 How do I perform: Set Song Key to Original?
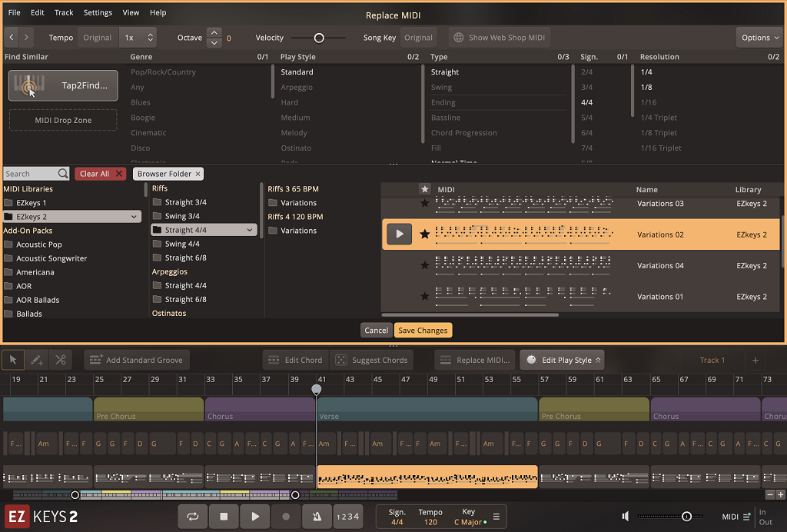click(418, 38)
